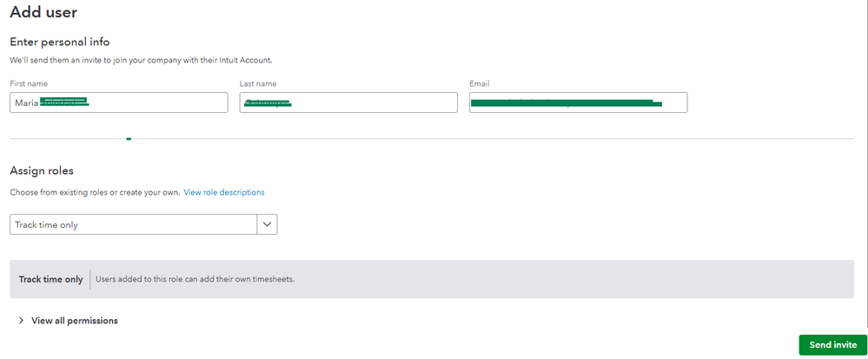The width and height of the screenshot is (868, 359).
Task: Open the Track time only role dropdown
Action: [x=134, y=224]
